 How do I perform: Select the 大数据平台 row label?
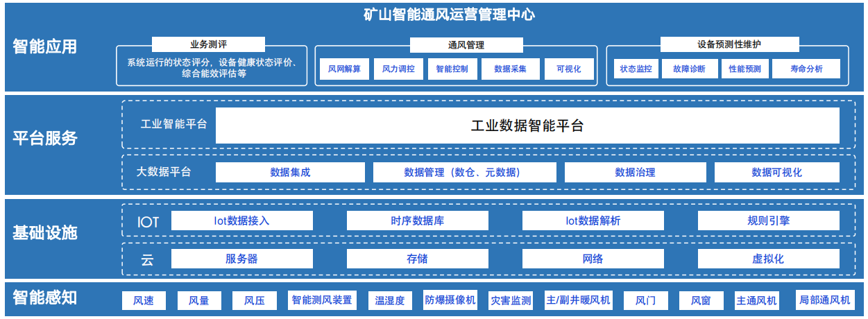[164, 172]
